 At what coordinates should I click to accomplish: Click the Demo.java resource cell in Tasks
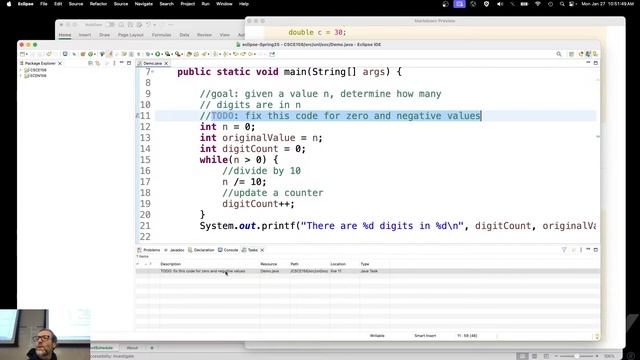pos(269,271)
